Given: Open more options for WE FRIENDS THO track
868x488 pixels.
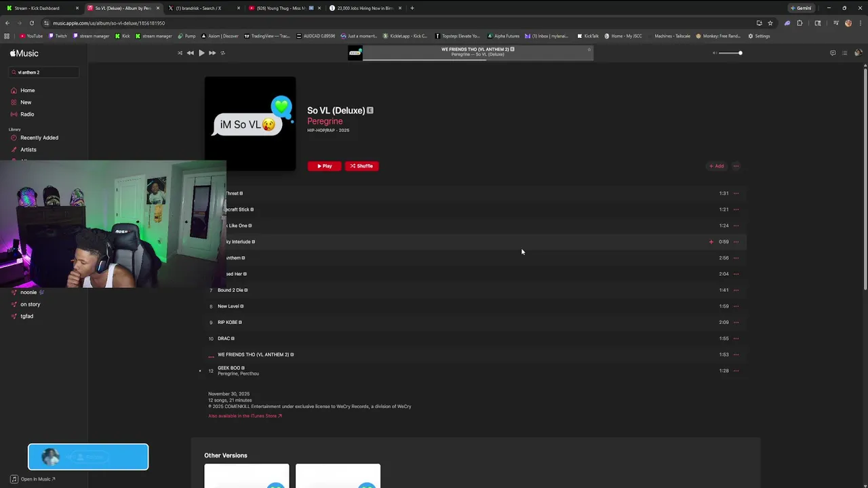Looking at the screenshot, I should [736, 354].
